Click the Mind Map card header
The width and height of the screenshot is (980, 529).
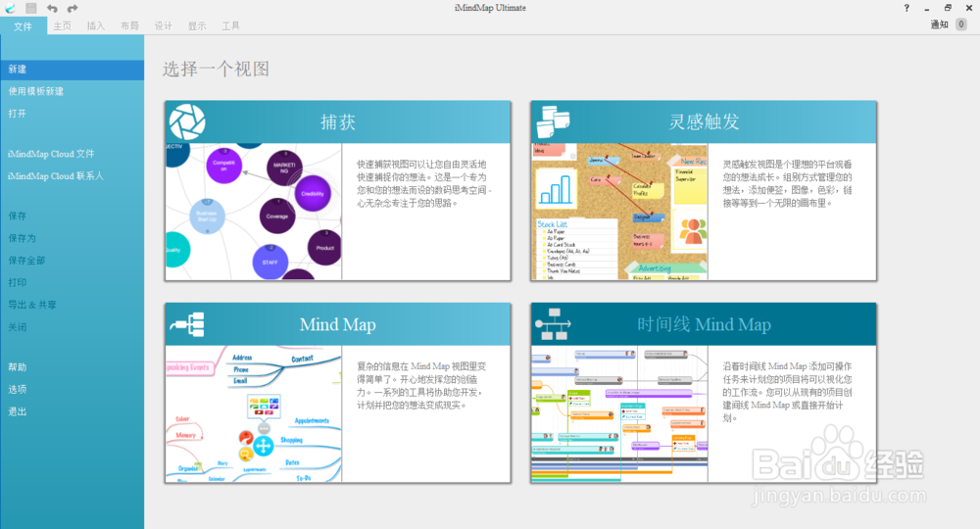(x=338, y=324)
